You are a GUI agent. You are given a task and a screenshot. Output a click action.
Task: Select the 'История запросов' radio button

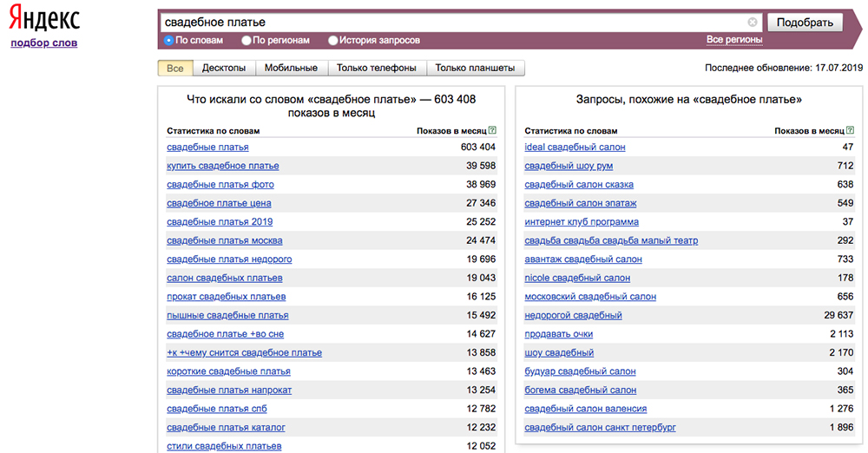click(332, 41)
